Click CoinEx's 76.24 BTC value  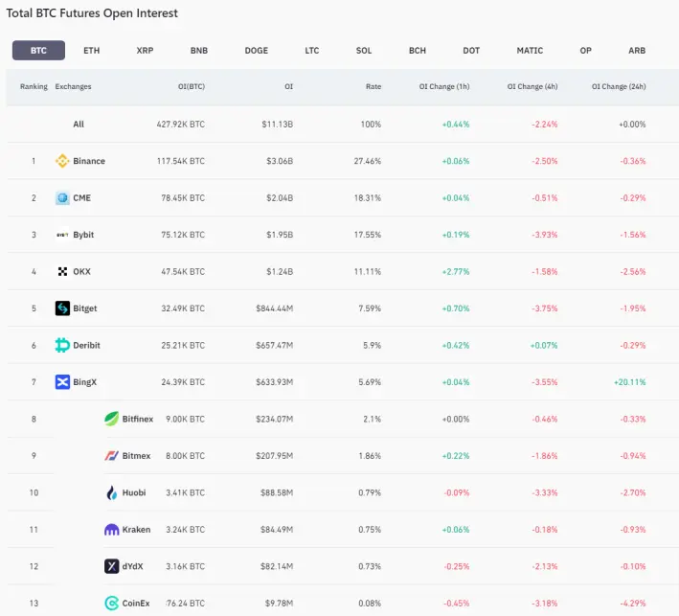pyautogui.click(x=186, y=603)
